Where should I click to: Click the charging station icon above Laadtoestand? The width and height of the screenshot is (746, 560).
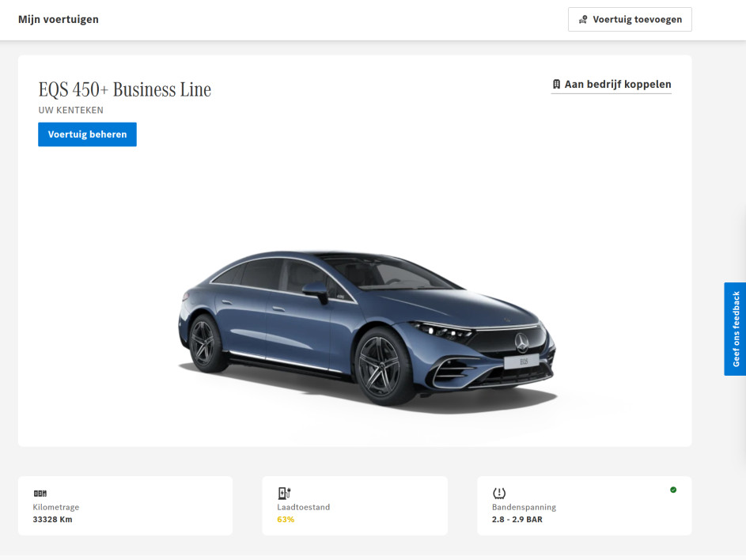coord(284,493)
